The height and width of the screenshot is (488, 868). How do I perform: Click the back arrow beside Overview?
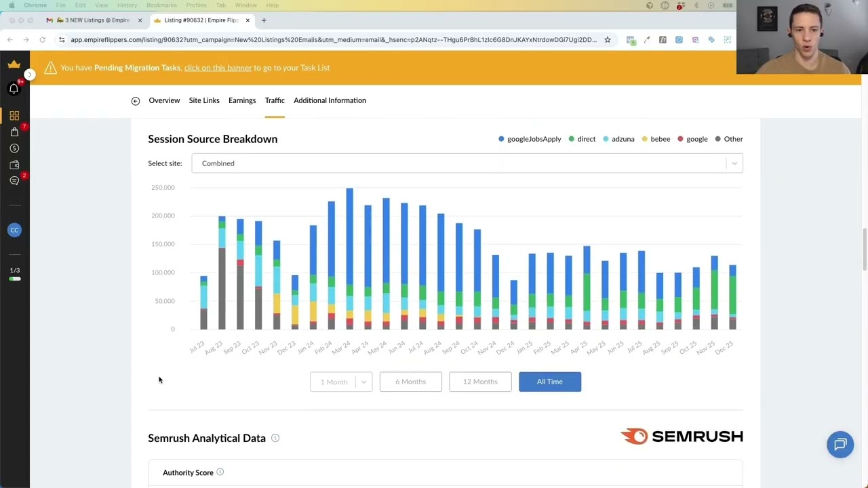click(x=136, y=101)
